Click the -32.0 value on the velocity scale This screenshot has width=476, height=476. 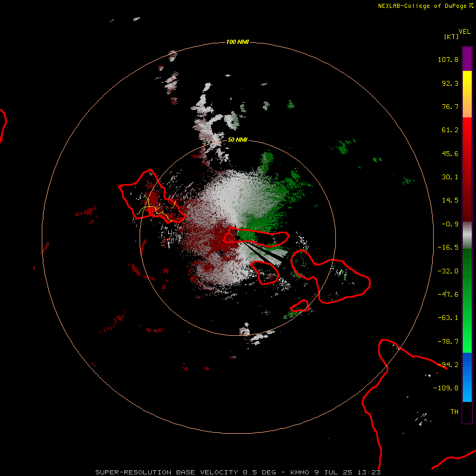click(x=448, y=271)
